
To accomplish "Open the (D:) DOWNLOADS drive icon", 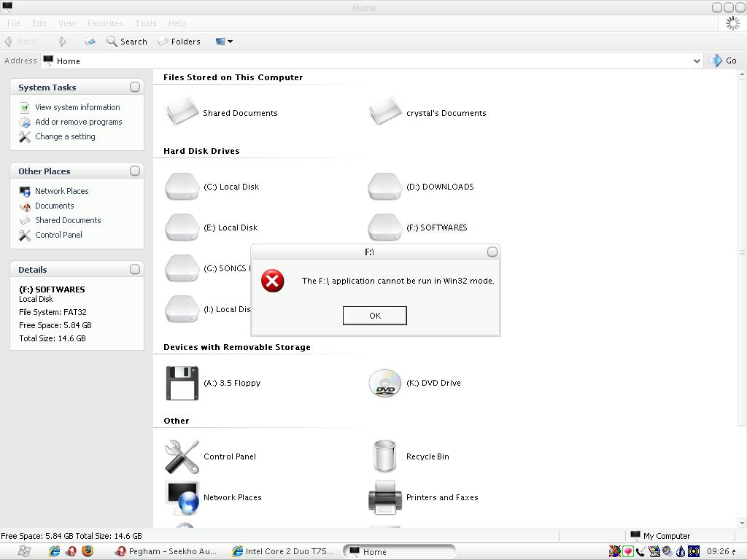I will coord(384,187).
